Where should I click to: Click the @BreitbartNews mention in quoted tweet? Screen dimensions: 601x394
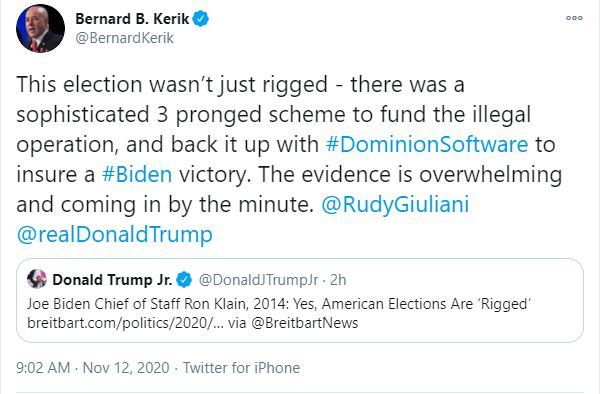pyautogui.click(x=305, y=323)
